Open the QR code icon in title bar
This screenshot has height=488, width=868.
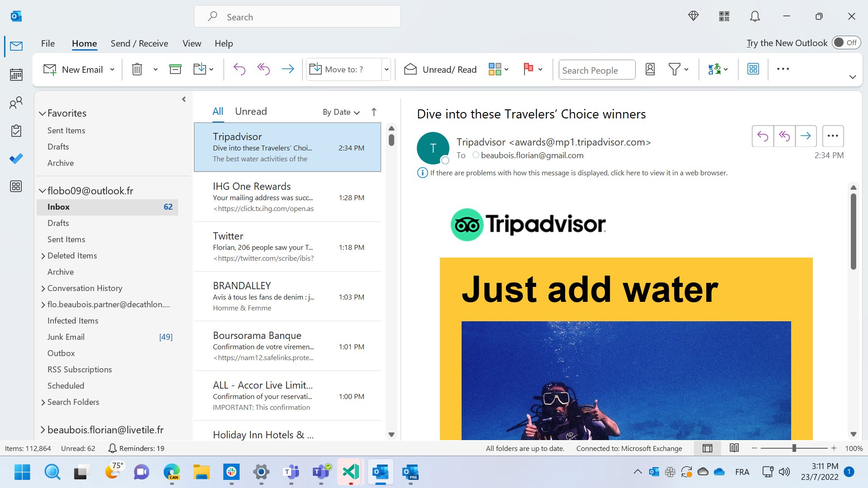tap(724, 16)
